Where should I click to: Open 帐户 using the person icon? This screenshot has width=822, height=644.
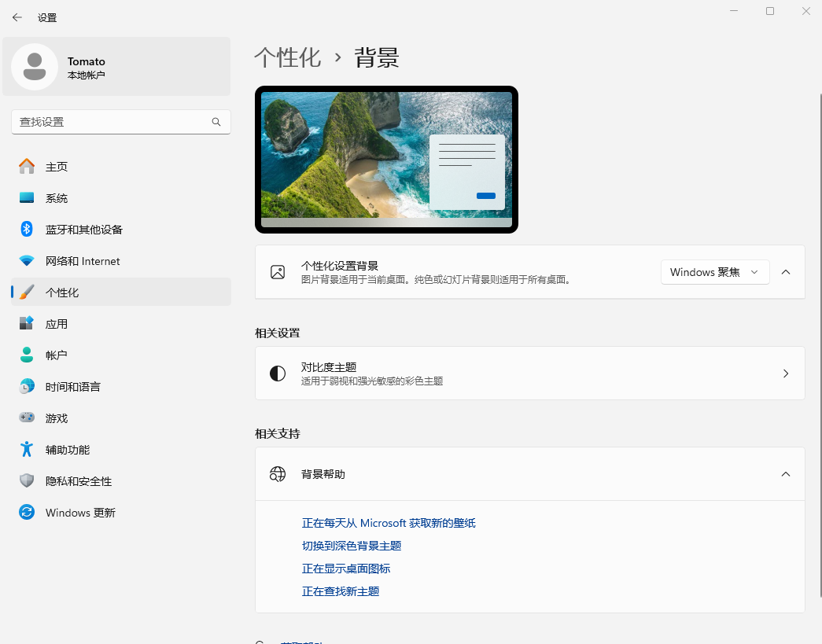pyautogui.click(x=27, y=355)
